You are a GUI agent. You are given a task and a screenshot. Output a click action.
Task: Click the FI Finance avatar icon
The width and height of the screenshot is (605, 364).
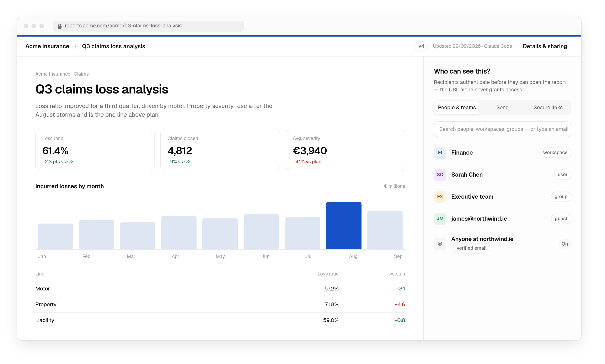[x=440, y=152]
